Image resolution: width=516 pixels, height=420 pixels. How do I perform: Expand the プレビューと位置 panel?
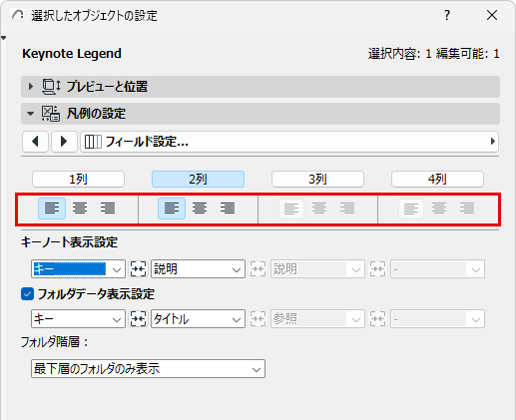(x=260, y=87)
